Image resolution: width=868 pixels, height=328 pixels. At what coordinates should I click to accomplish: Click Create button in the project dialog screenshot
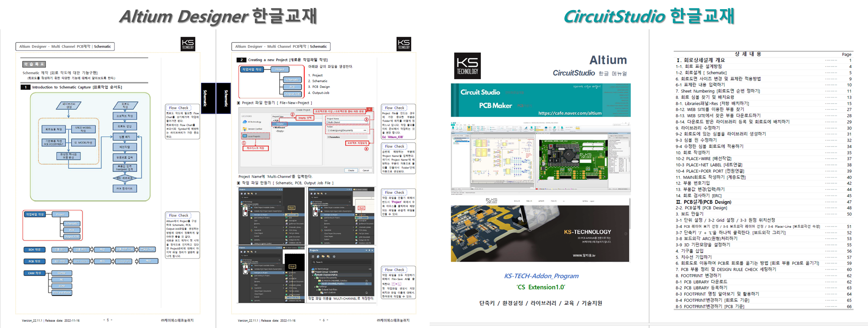(351, 171)
